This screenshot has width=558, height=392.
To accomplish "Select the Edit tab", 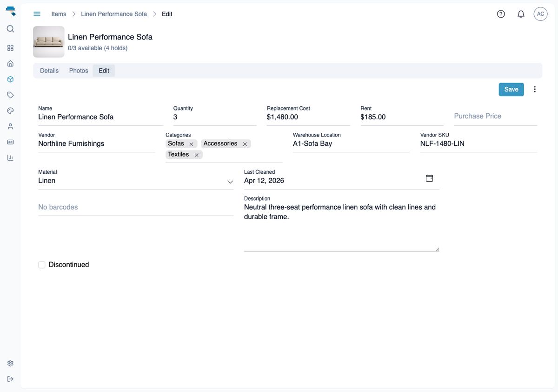I will click(104, 71).
